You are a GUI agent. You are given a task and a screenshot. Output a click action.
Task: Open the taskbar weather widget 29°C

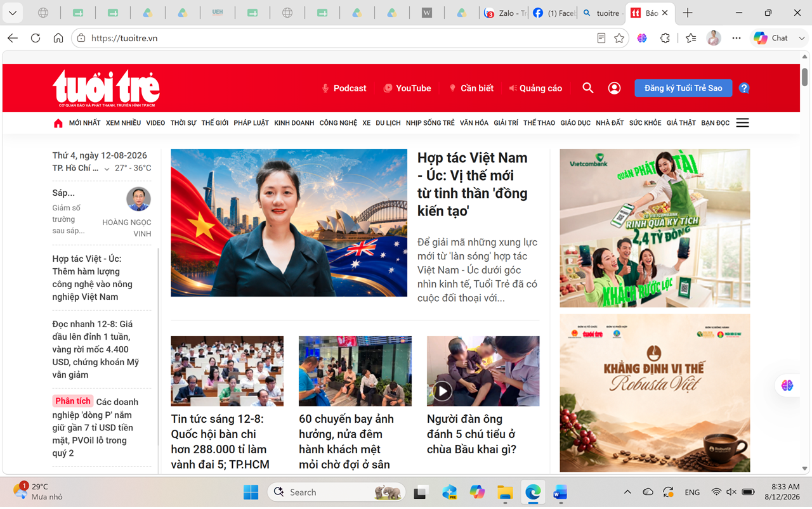pos(38,492)
